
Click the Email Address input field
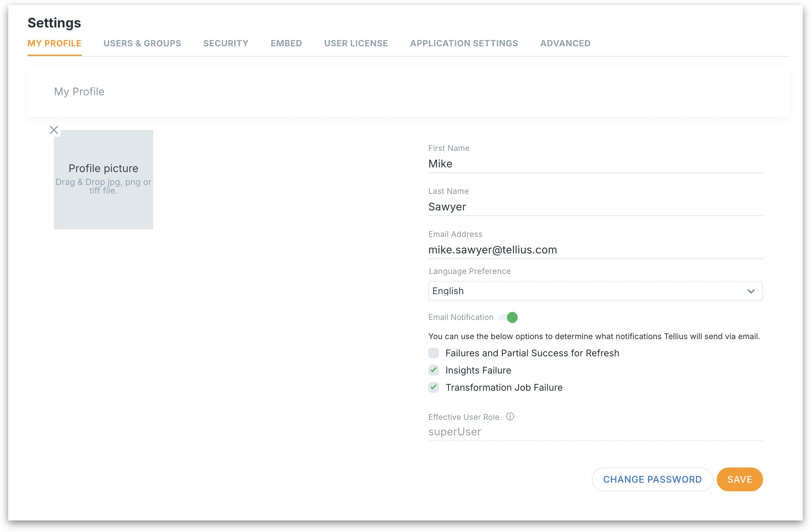(595, 250)
